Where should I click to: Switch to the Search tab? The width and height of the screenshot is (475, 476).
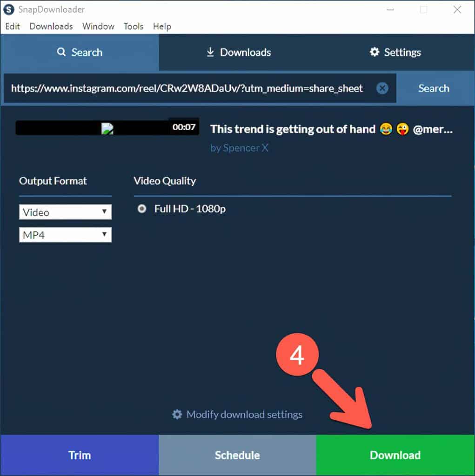[80, 52]
